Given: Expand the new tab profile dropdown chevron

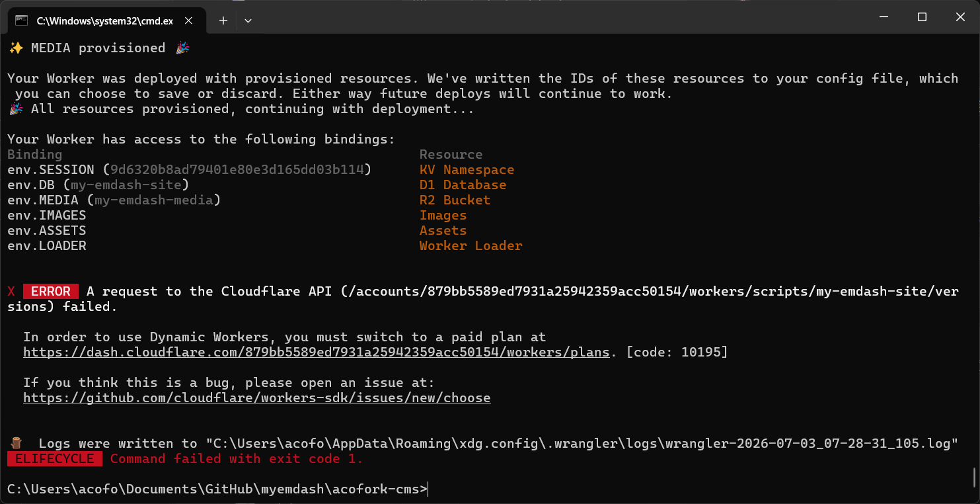Looking at the screenshot, I should 248,21.
